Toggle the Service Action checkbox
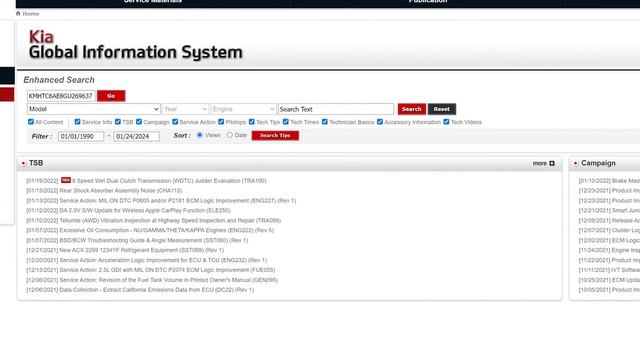 (175, 122)
